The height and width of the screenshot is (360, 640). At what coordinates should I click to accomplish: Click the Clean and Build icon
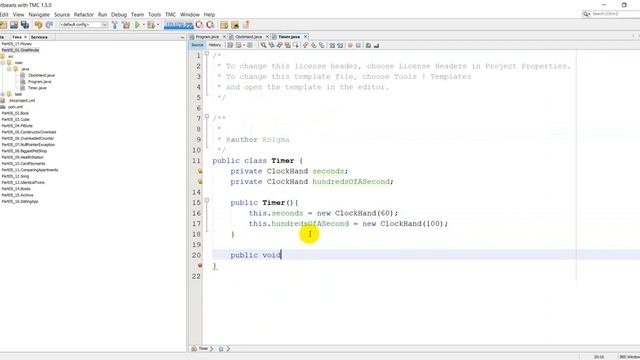point(126,25)
